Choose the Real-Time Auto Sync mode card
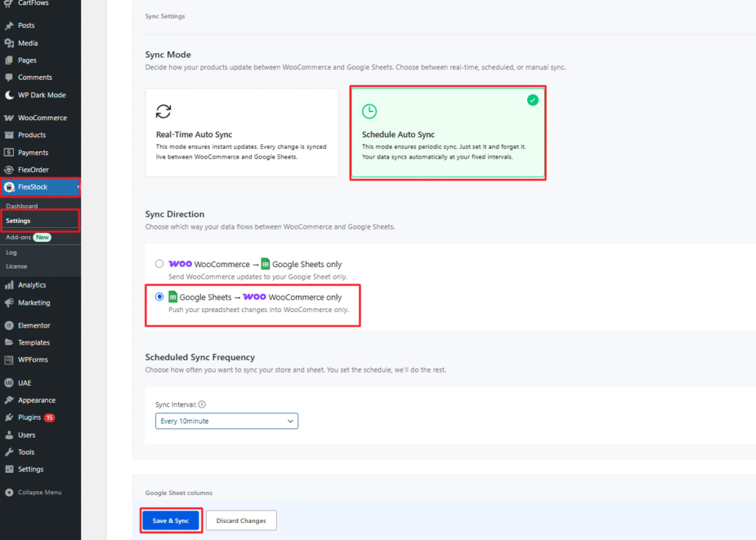This screenshot has height=540, width=756. point(242,133)
